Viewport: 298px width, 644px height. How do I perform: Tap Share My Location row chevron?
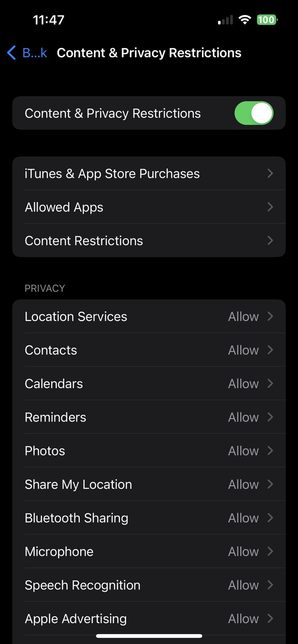[x=270, y=484]
